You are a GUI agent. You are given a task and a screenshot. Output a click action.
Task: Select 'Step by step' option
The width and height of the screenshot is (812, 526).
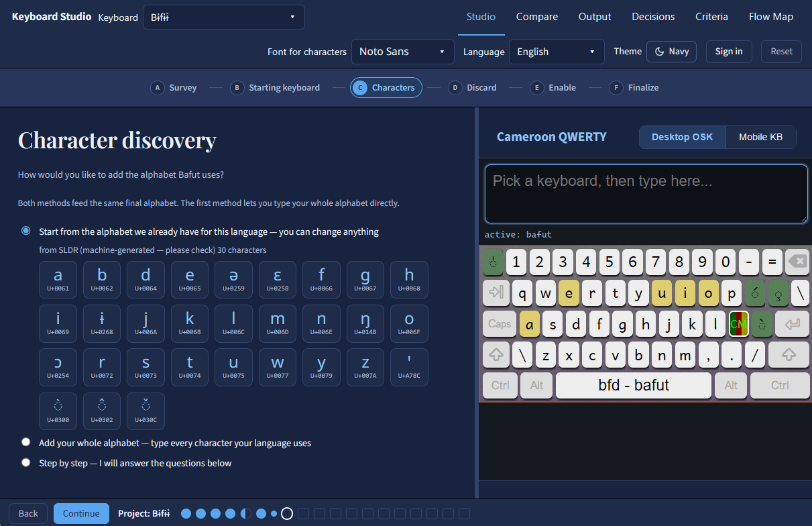click(26, 462)
